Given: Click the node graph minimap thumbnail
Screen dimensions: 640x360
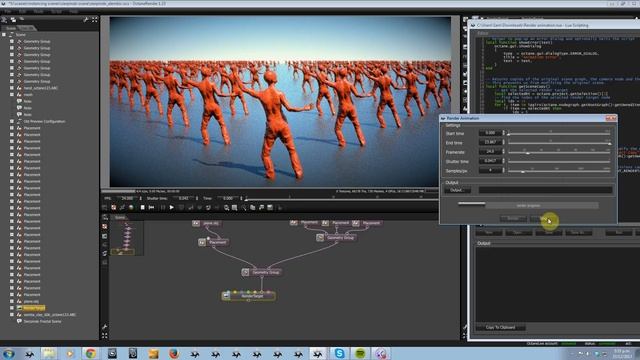Looking at the screenshot, I should [127, 238].
